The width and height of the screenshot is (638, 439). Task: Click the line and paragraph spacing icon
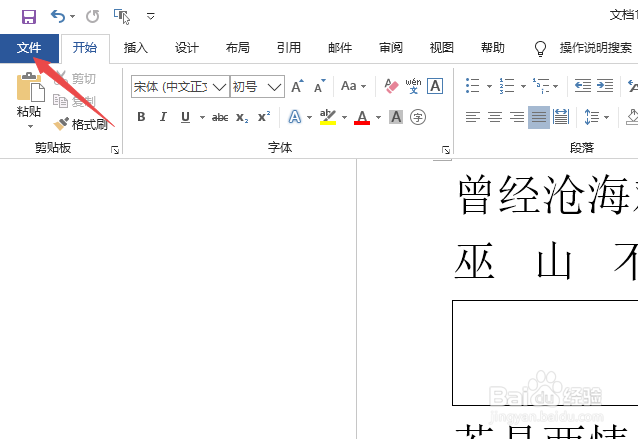pos(592,118)
